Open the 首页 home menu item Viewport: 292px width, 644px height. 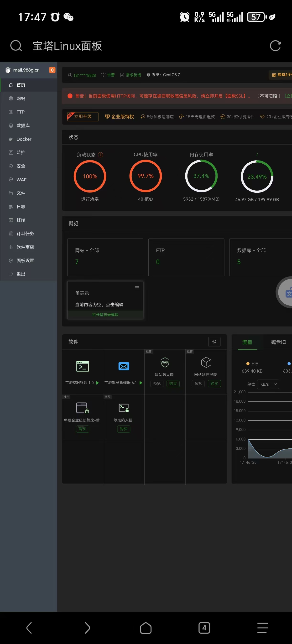point(29,85)
